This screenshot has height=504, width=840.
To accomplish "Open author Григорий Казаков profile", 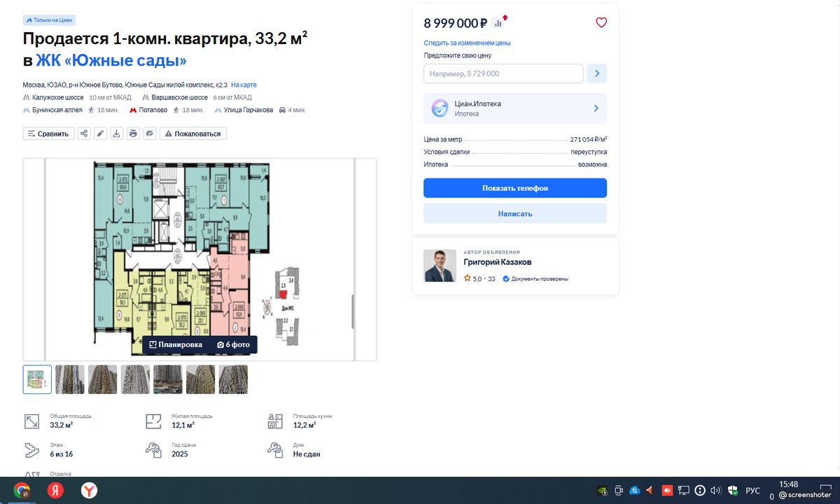I will 498,262.
